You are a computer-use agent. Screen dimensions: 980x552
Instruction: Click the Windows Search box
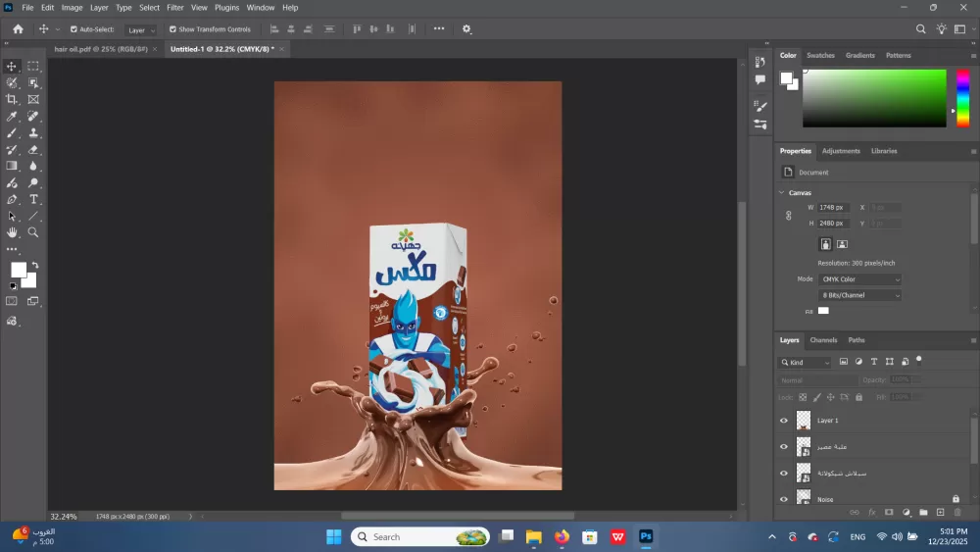click(420, 537)
